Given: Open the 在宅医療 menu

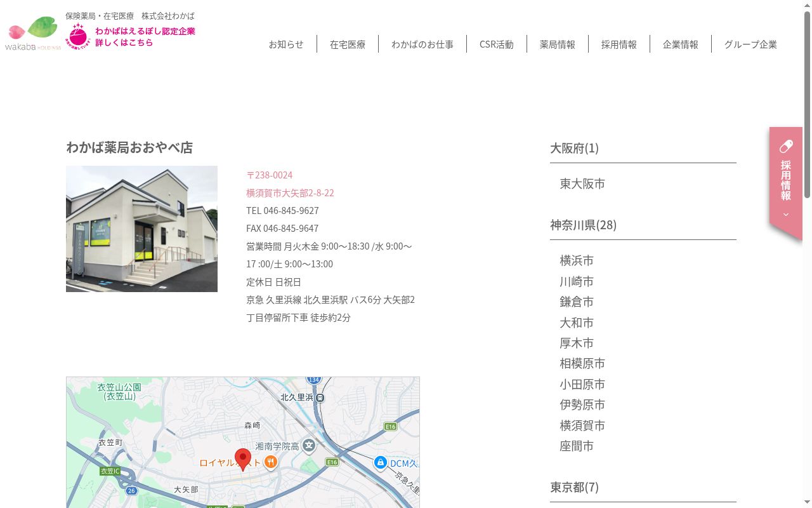Looking at the screenshot, I should (x=348, y=44).
